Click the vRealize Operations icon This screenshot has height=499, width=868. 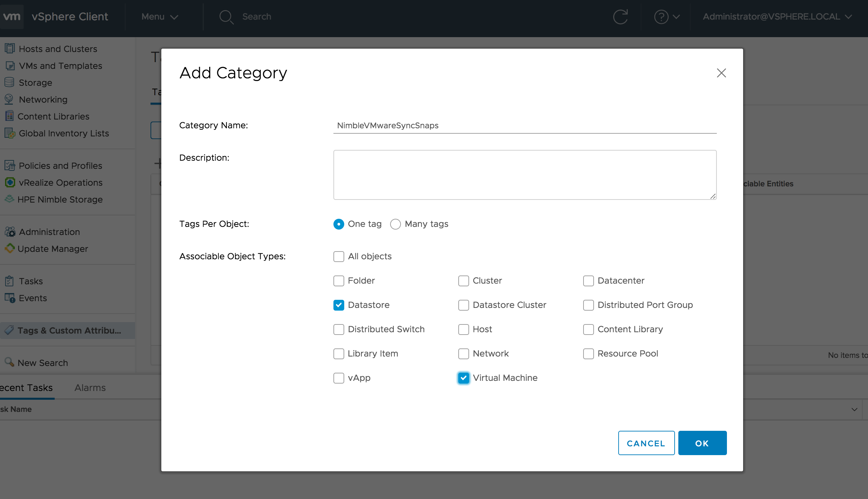(9, 182)
